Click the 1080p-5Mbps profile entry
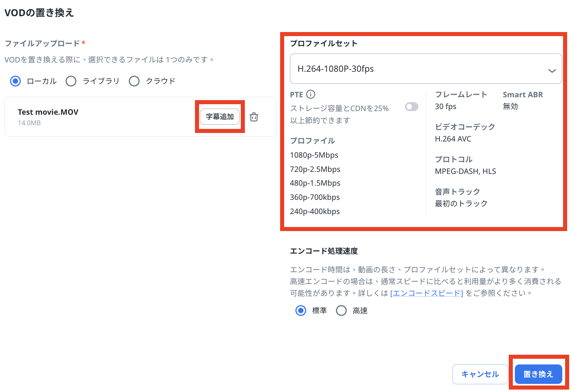 pos(314,155)
